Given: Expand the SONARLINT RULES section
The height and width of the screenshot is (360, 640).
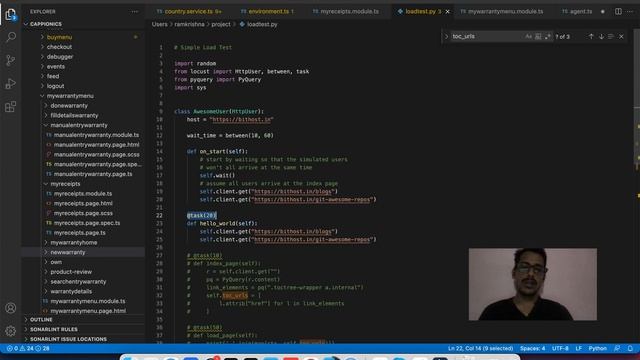Looking at the screenshot, I should tap(53, 329).
